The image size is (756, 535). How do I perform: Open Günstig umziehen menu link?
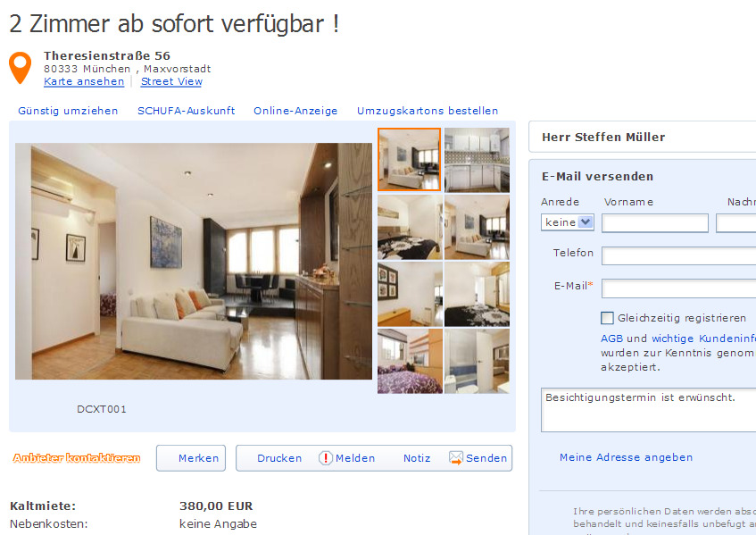(68, 111)
